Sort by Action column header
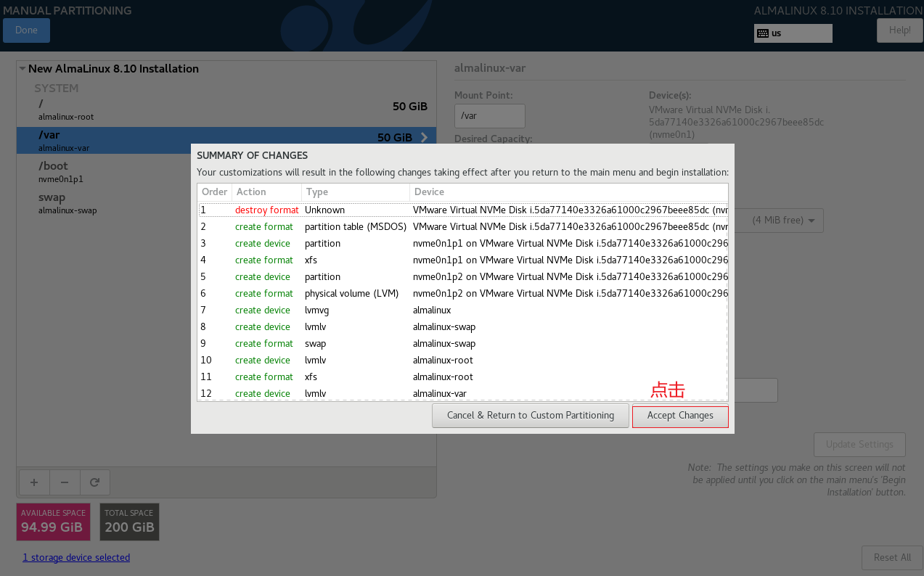924x576 pixels. (266, 192)
